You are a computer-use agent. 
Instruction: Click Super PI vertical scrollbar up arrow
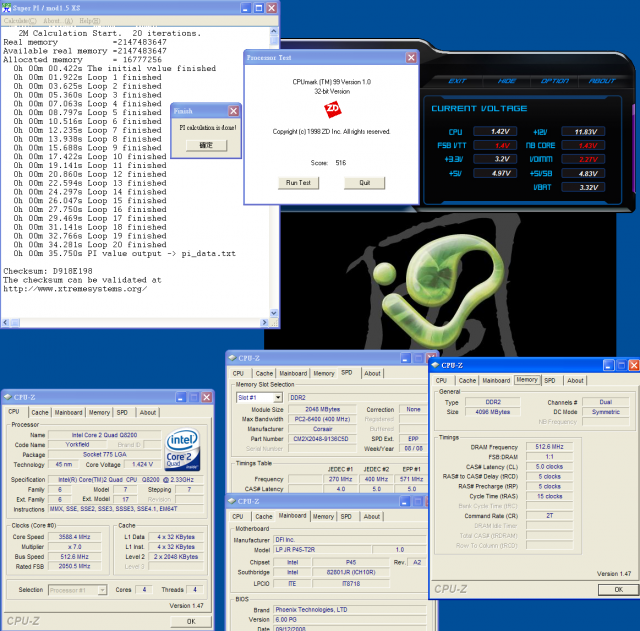274,31
